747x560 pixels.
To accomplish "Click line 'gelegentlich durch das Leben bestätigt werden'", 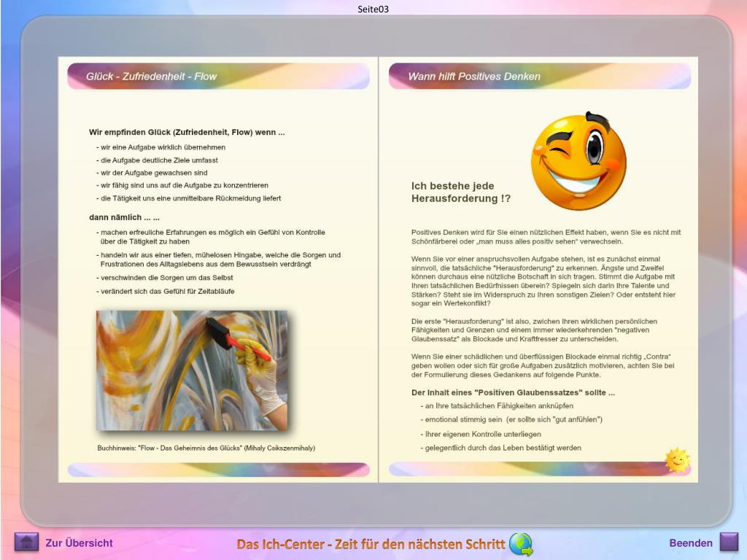I will pyautogui.click(x=500, y=448).
